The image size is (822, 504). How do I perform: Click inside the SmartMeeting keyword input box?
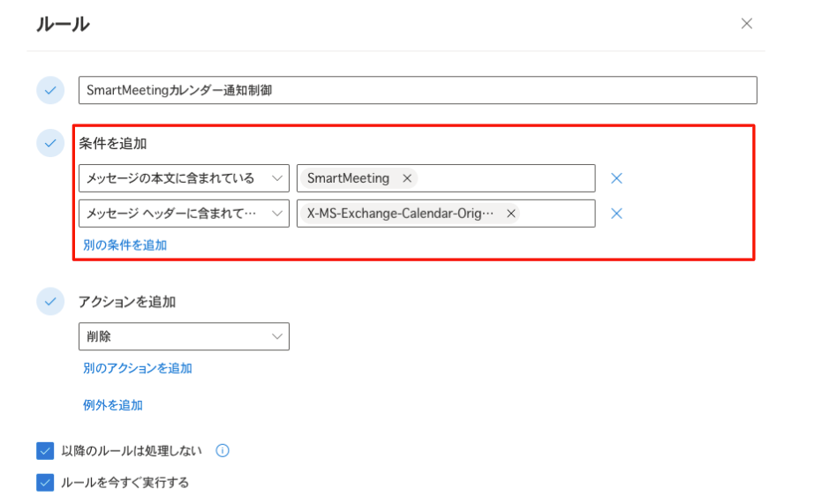[x=506, y=178]
